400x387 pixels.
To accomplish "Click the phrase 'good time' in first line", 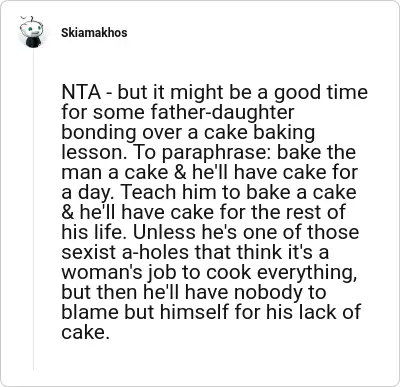I will pyautogui.click(x=320, y=92).
